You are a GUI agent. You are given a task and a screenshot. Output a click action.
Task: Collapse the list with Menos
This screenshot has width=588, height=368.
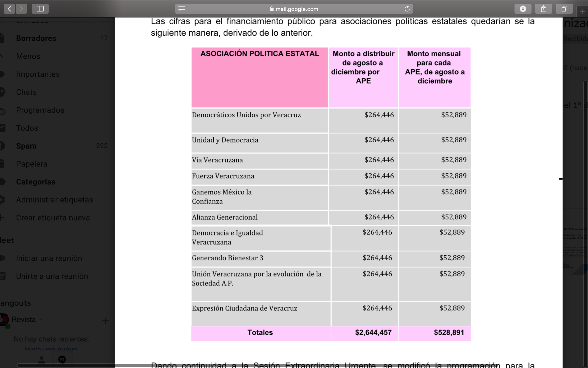(x=28, y=56)
